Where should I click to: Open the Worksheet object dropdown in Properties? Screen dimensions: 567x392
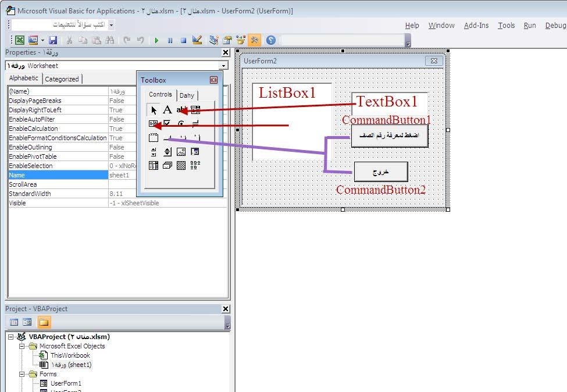pyautogui.click(x=223, y=66)
